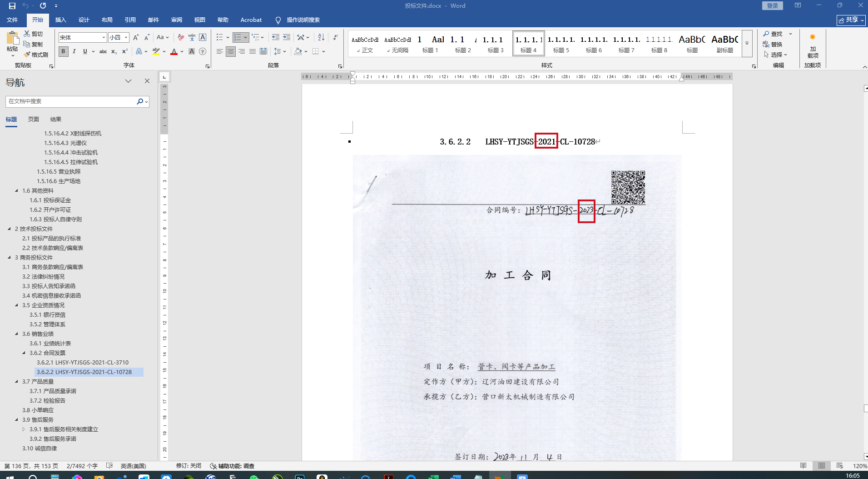Toggle strikethrough formatting
Screen dimensions: 868x479
[103, 51]
